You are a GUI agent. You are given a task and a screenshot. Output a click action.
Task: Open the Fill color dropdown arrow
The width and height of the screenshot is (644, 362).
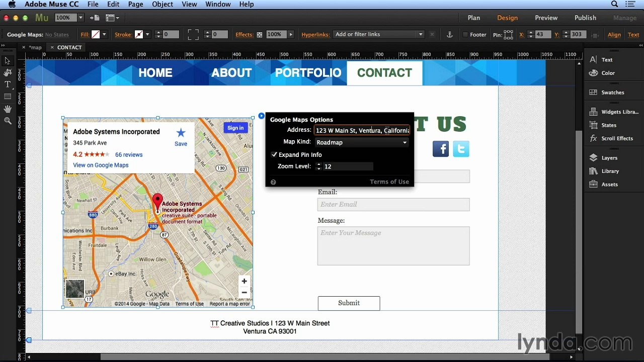coord(104,35)
